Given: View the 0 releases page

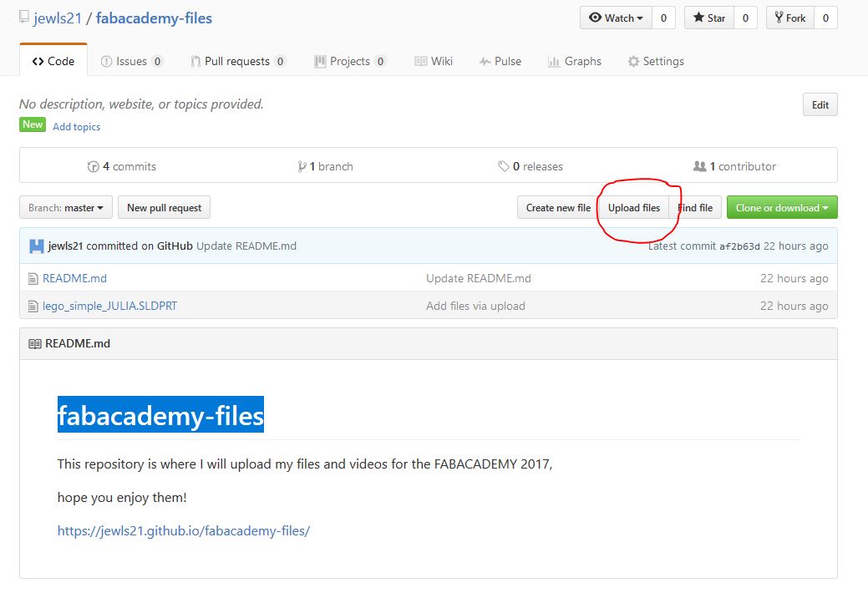Looking at the screenshot, I should point(530,167).
